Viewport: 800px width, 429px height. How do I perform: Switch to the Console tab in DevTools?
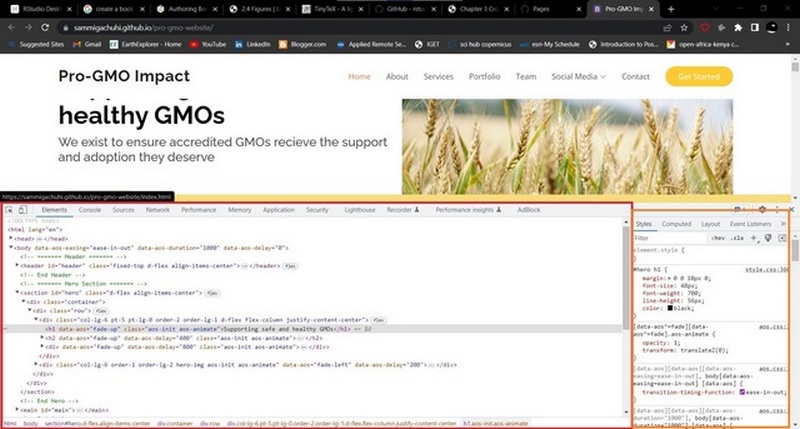(90, 210)
